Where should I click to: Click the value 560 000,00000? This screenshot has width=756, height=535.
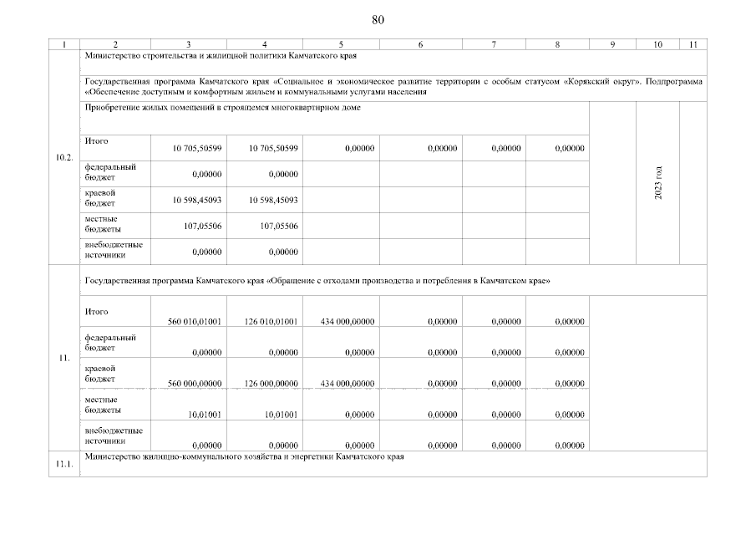pos(195,384)
